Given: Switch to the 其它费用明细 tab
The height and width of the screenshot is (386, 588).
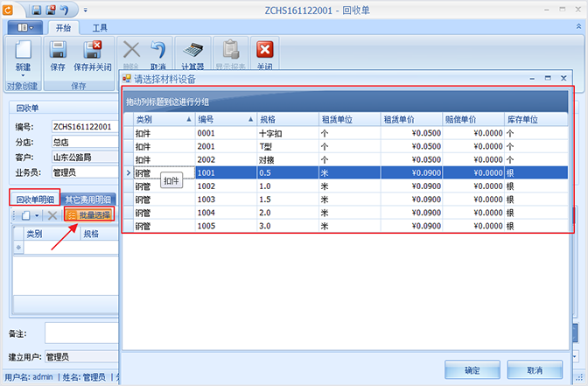Looking at the screenshot, I should click(89, 199).
